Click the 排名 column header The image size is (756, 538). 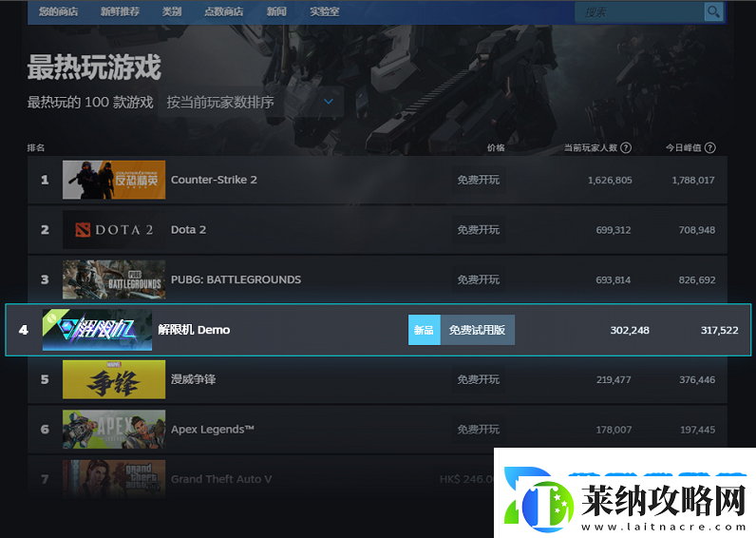click(x=36, y=147)
